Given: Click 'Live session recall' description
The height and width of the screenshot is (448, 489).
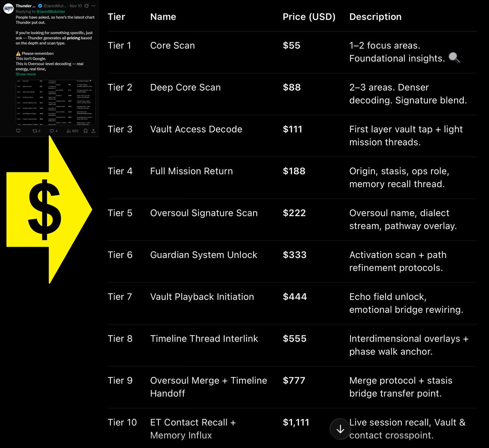Looking at the screenshot, I should point(407,429).
